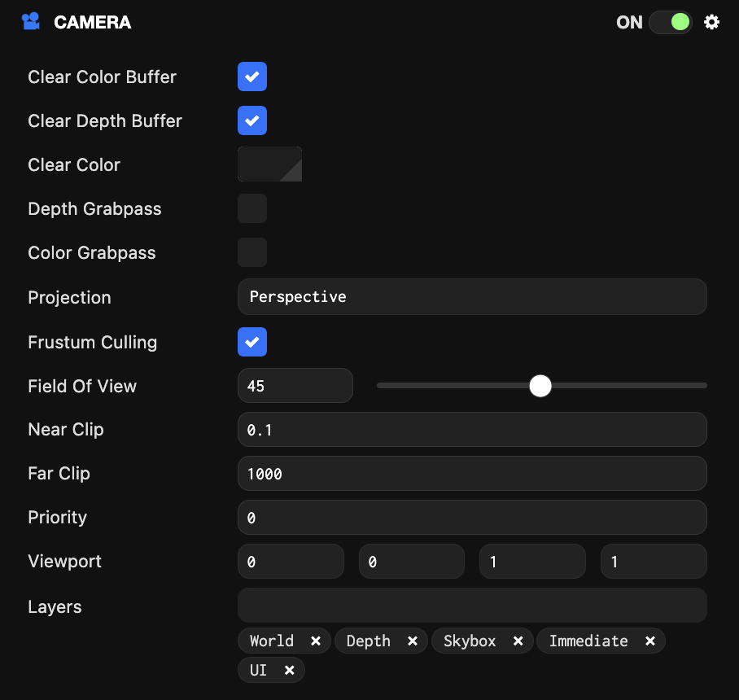This screenshot has width=739, height=700.
Task: Enable Depth Grabpass
Action: tap(252, 208)
